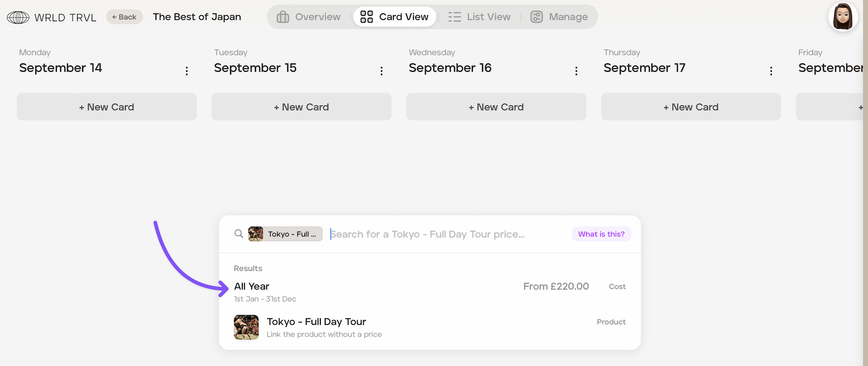Add a new card to September 15
868x366 pixels.
[301, 107]
